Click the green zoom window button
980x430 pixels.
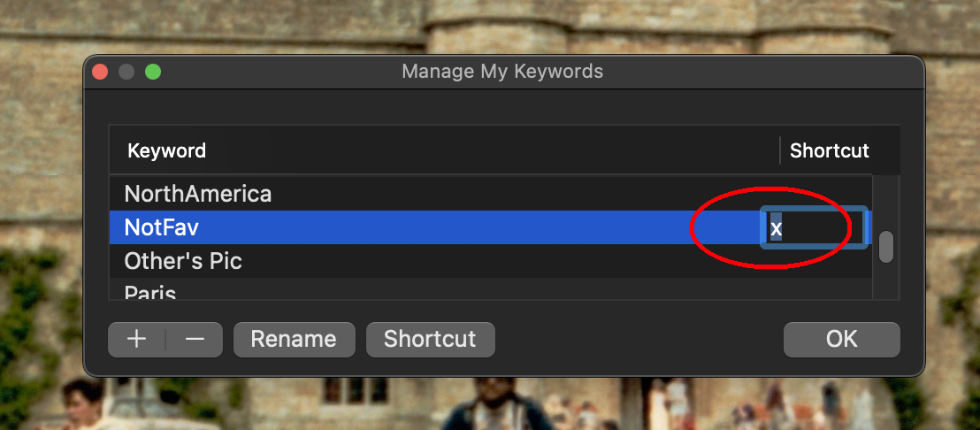tap(153, 72)
